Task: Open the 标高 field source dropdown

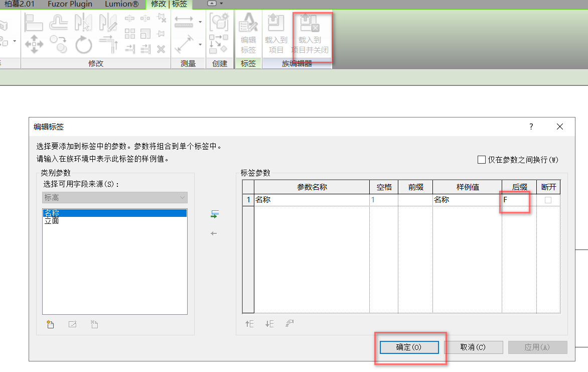Action: click(x=115, y=197)
